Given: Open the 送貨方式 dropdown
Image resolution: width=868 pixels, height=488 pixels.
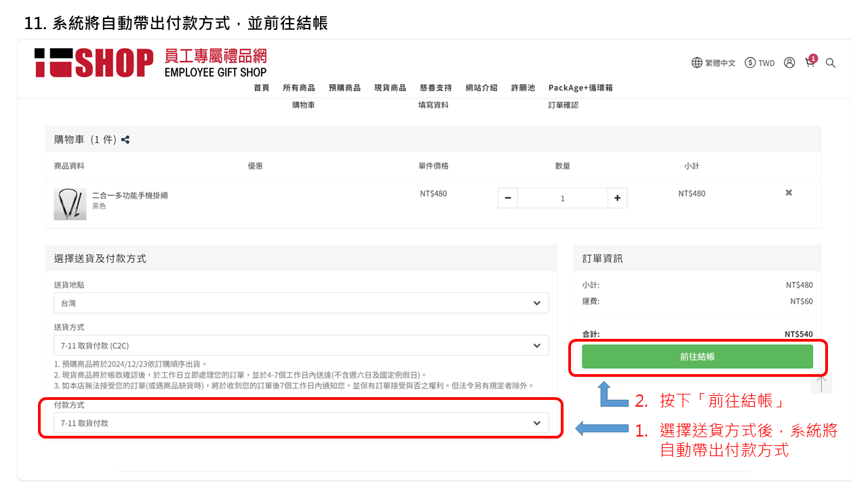Looking at the screenshot, I should click(301, 346).
